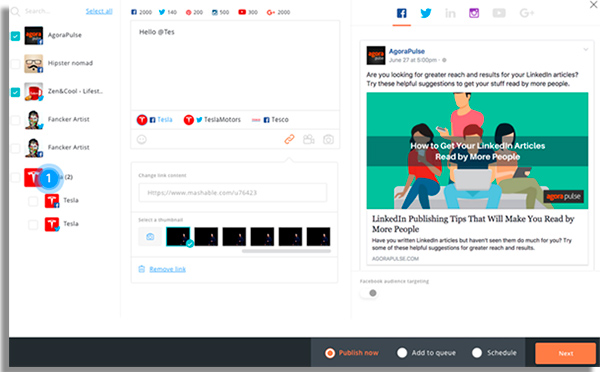
Task: Click the Pinterest character counter 200
Action: click(194, 12)
